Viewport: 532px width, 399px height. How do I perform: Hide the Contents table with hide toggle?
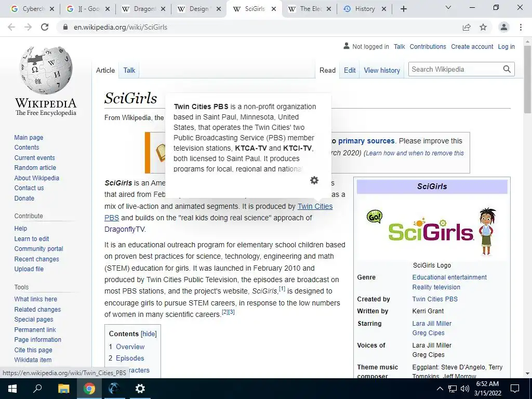(149, 334)
